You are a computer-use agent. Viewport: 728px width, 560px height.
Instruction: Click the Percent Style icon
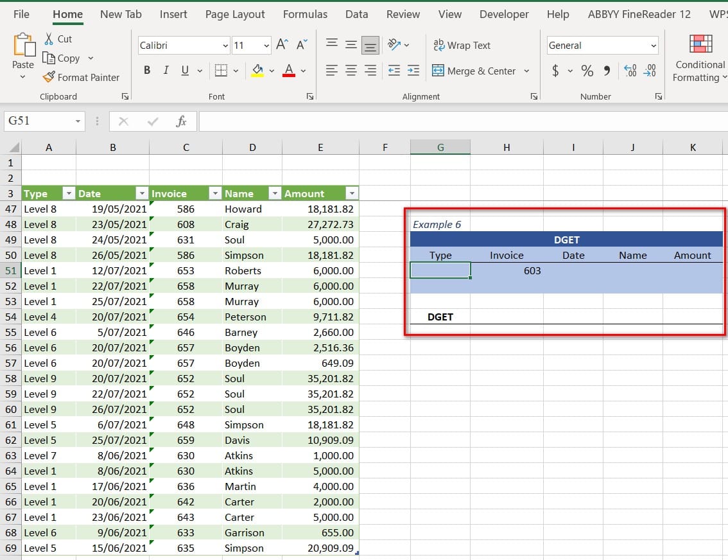(587, 71)
